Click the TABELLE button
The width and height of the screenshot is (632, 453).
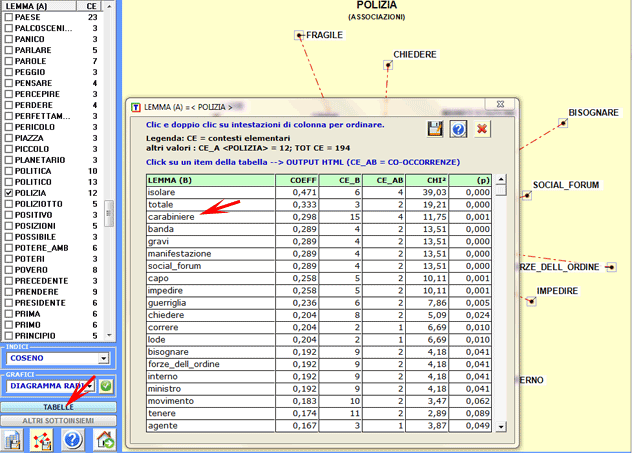pos(58,407)
